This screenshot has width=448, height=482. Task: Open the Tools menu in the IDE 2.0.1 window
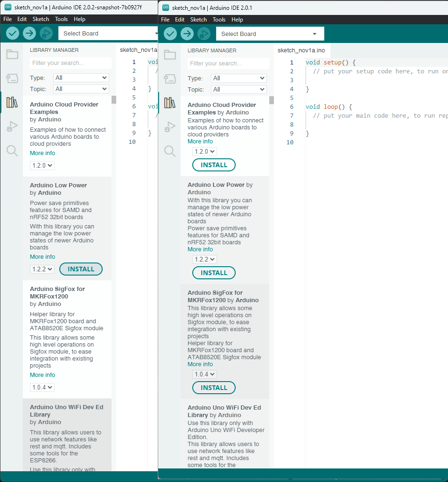point(219,19)
